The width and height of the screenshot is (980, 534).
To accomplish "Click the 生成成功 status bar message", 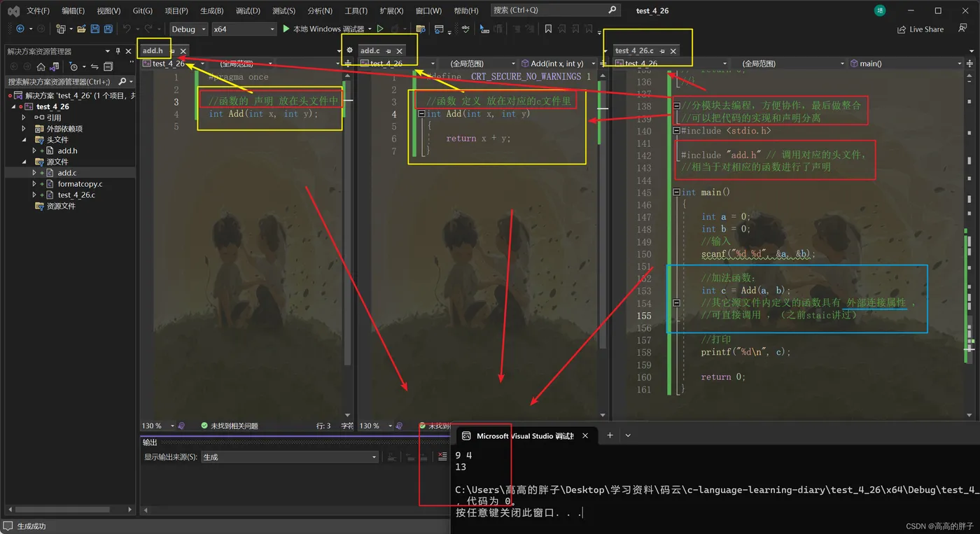I will click(31, 526).
